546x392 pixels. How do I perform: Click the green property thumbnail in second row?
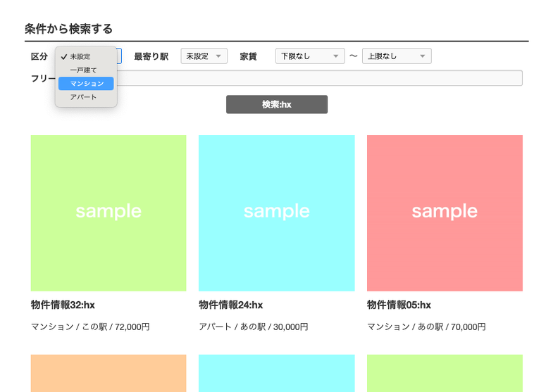(x=445, y=373)
